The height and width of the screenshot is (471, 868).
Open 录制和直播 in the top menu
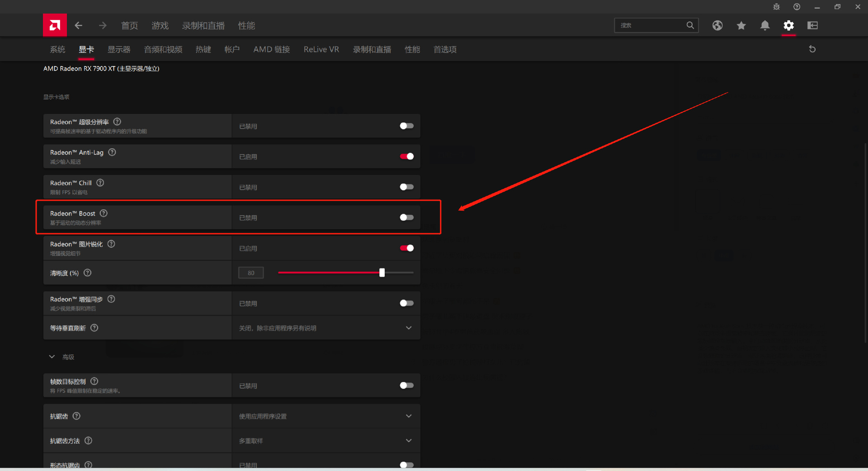[x=203, y=26]
